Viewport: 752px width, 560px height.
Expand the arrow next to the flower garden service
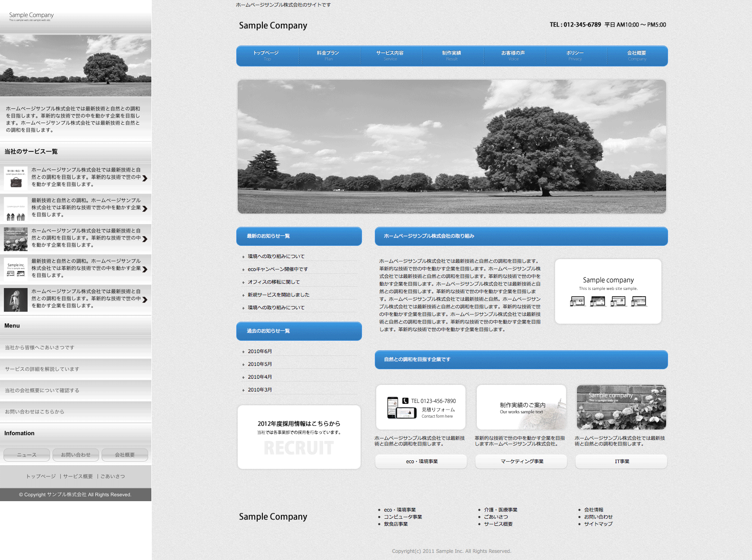click(145, 239)
